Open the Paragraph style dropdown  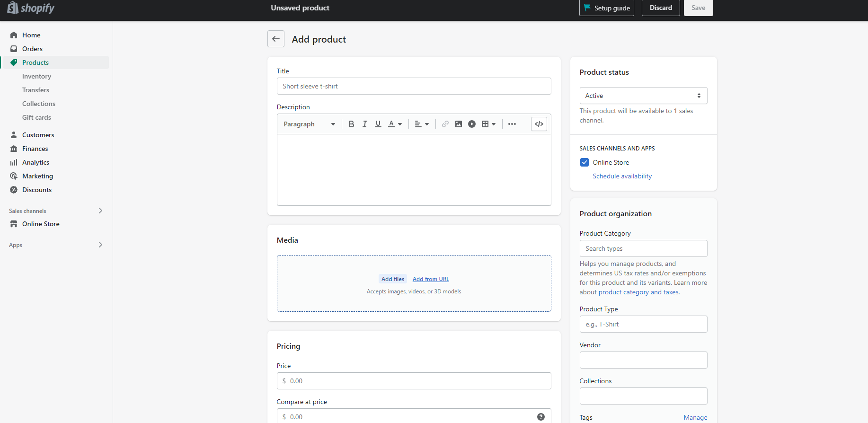click(309, 124)
